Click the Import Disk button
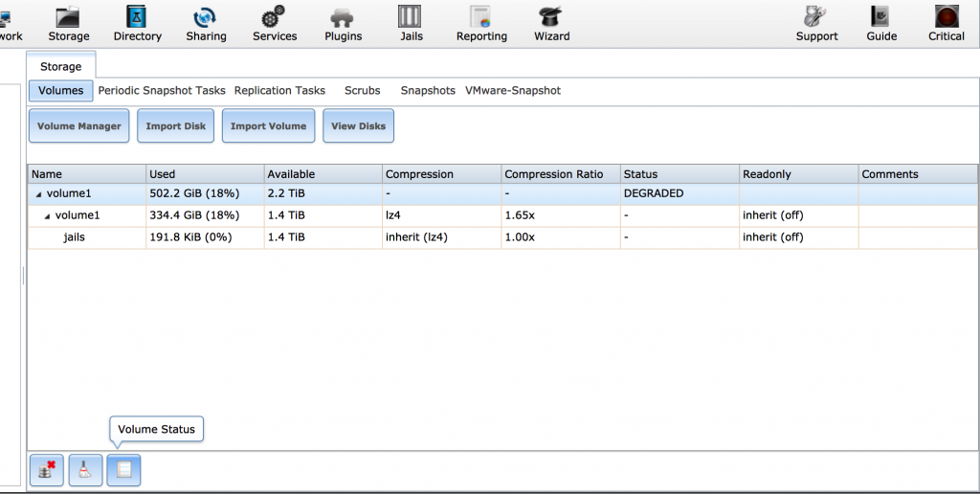This screenshot has width=980, height=494. click(x=176, y=125)
